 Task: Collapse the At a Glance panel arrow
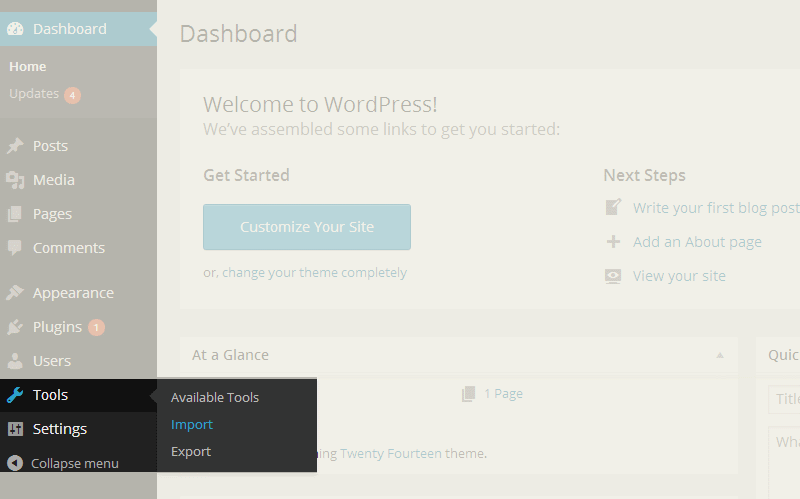[720, 355]
